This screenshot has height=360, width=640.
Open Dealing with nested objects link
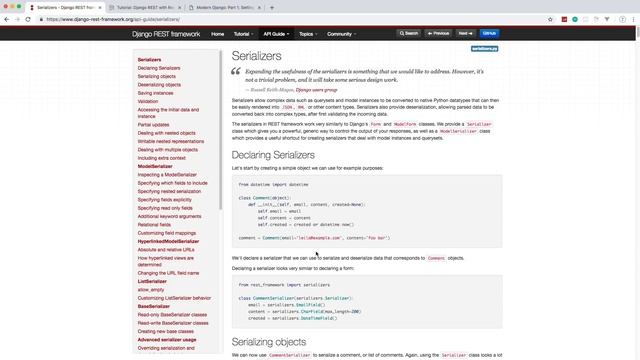[x=167, y=133]
